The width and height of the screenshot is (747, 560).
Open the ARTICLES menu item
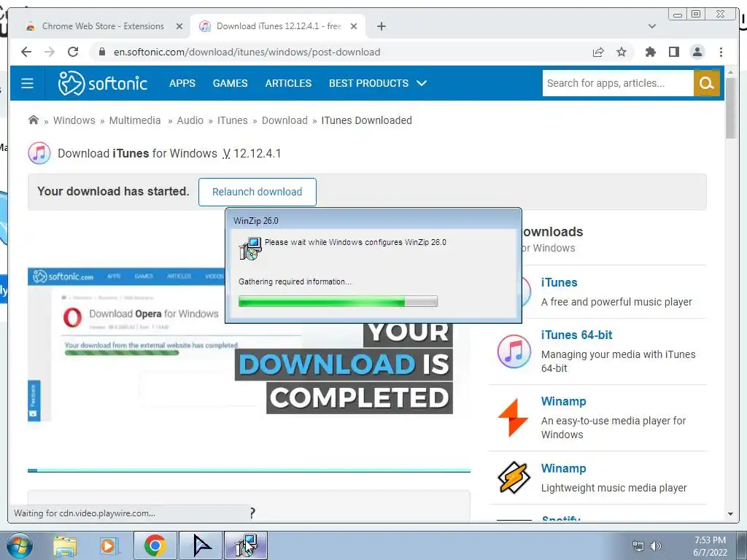(288, 83)
